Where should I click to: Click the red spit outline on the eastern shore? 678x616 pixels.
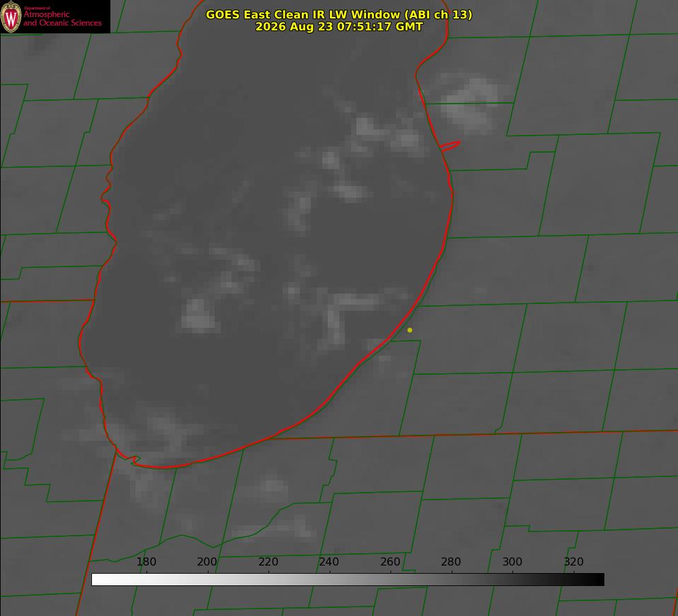tap(450, 146)
